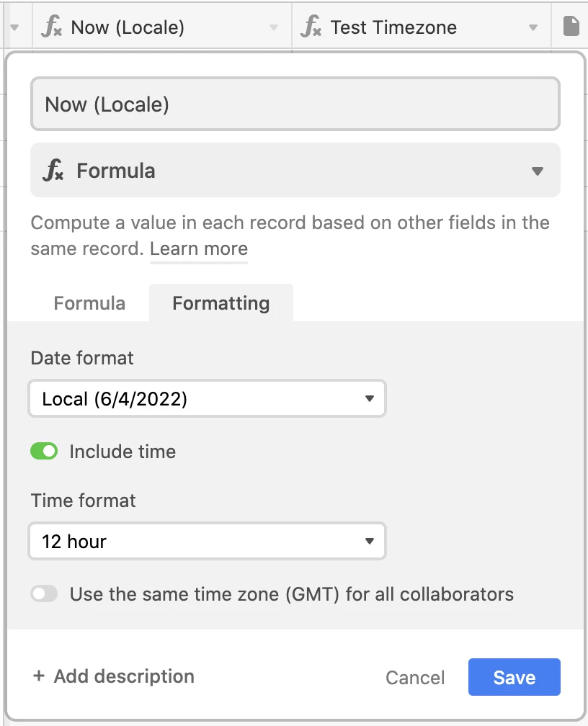Click the document icon in rightmost column header
The width and height of the screenshot is (588, 726).
tap(571, 26)
